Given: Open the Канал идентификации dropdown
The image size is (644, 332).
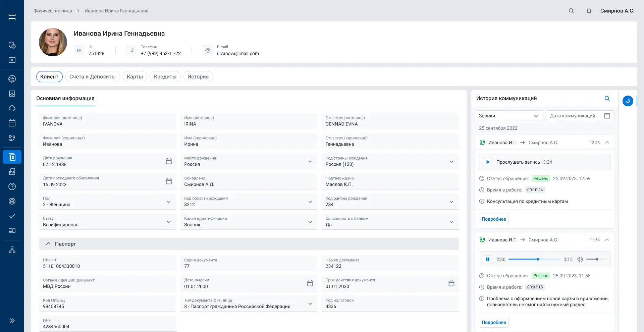Looking at the screenshot, I should point(249,222).
